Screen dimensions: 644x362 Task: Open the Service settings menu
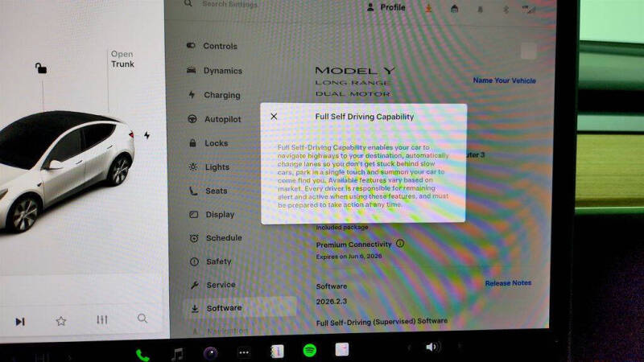point(213,285)
